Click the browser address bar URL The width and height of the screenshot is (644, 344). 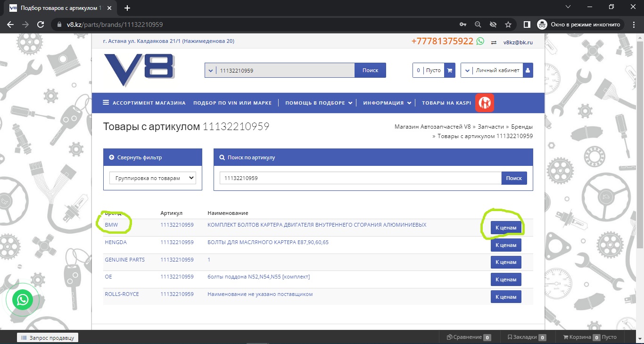coord(115,25)
